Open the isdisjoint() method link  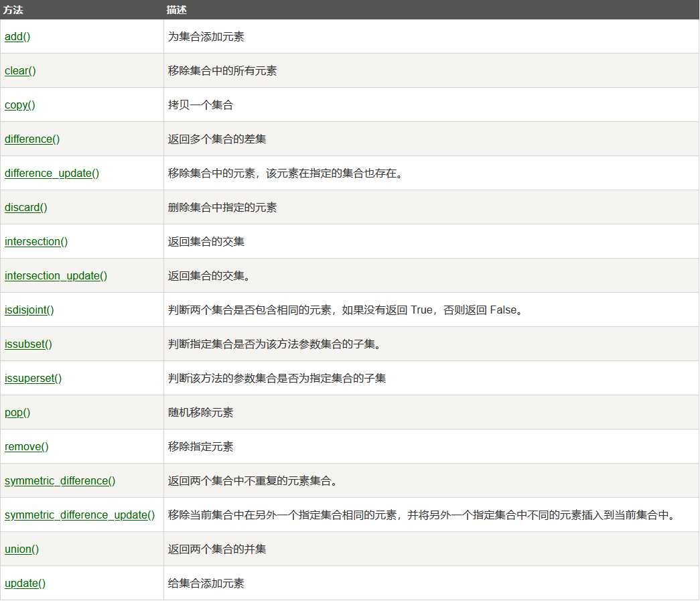[29, 310]
